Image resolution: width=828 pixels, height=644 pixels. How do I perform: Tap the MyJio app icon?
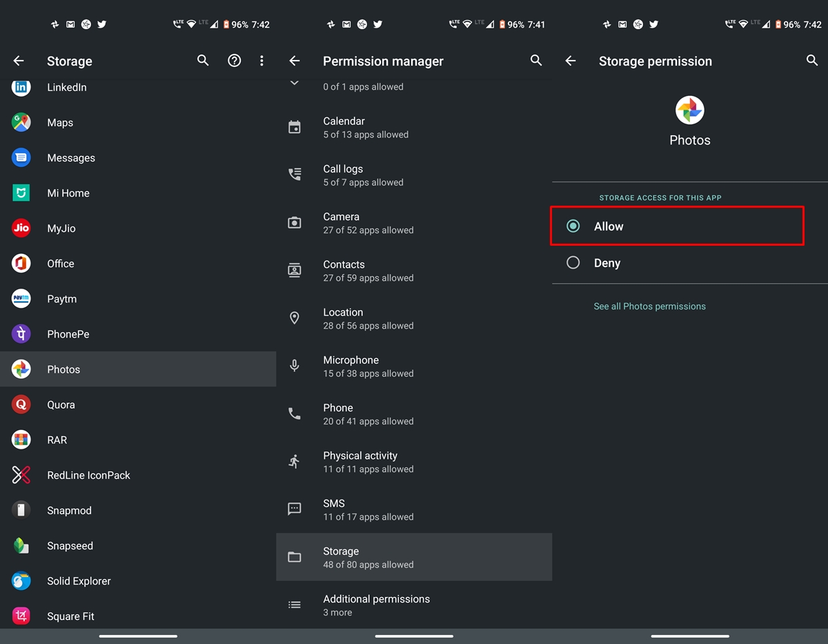click(21, 228)
